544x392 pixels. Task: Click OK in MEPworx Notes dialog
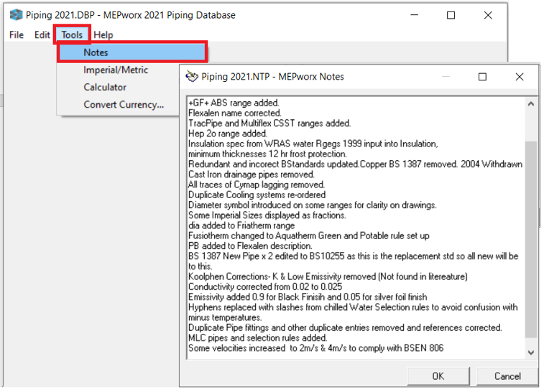[438, 376]
